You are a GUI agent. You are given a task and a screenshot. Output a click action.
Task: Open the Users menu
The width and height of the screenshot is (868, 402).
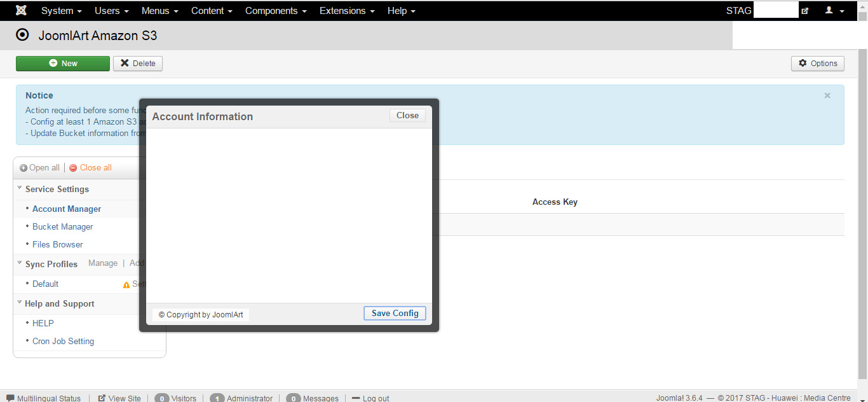[x=111, y=11]
